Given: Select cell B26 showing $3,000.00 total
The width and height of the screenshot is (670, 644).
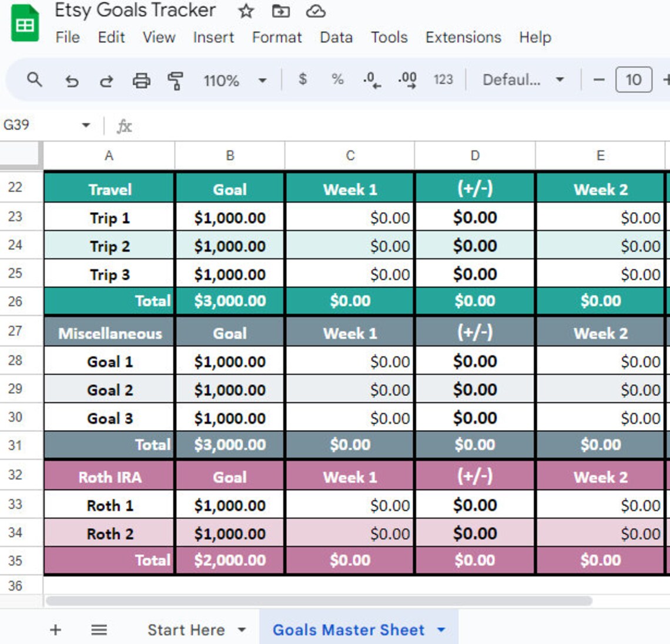Looking at the screenshot, I should click(x=229, y=301).
